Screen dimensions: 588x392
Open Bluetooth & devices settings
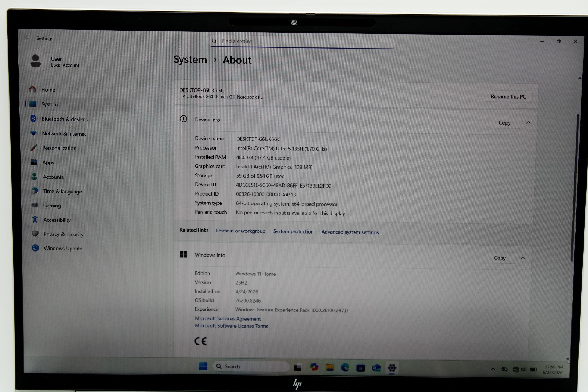65,119
